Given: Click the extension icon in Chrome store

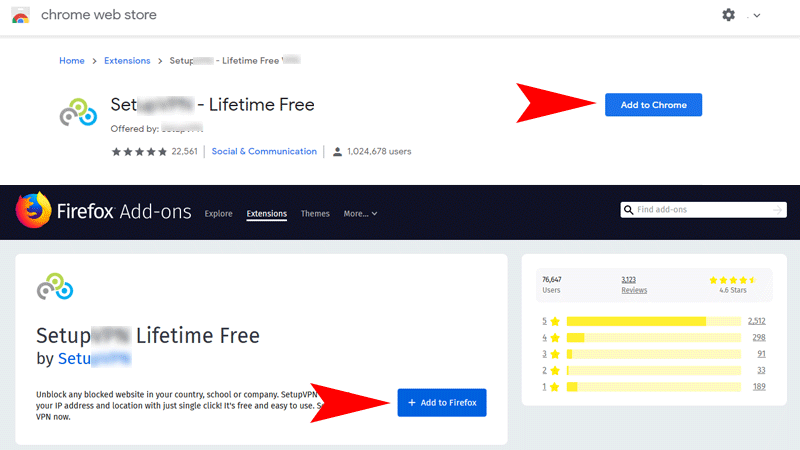Looking at the screenshot, I should [78, 112].
